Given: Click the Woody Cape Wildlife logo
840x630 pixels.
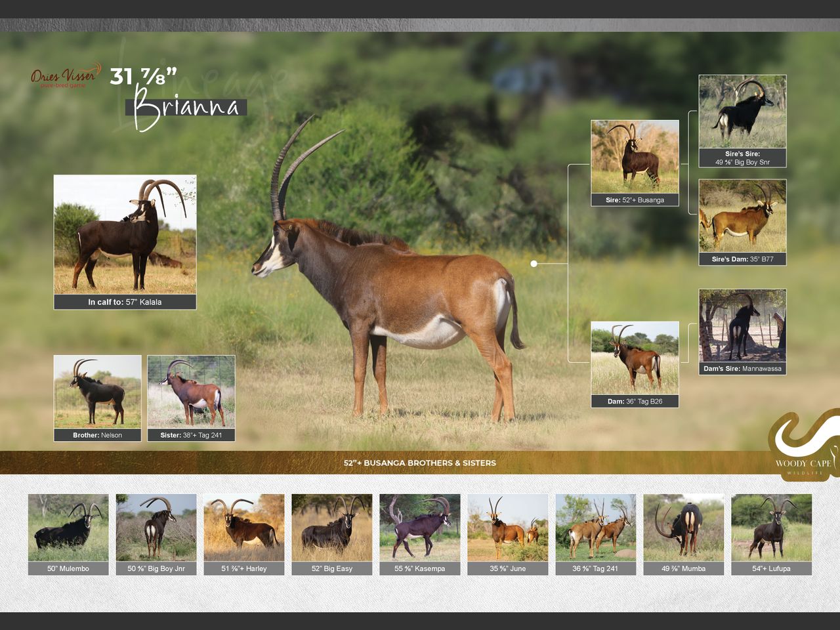Looking at the screenshot, I should [803, 446].
